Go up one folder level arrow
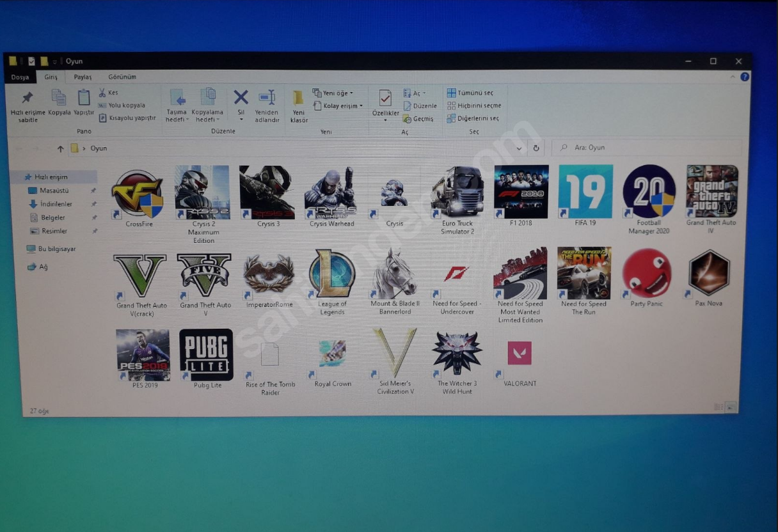 [x=60, y=148]
